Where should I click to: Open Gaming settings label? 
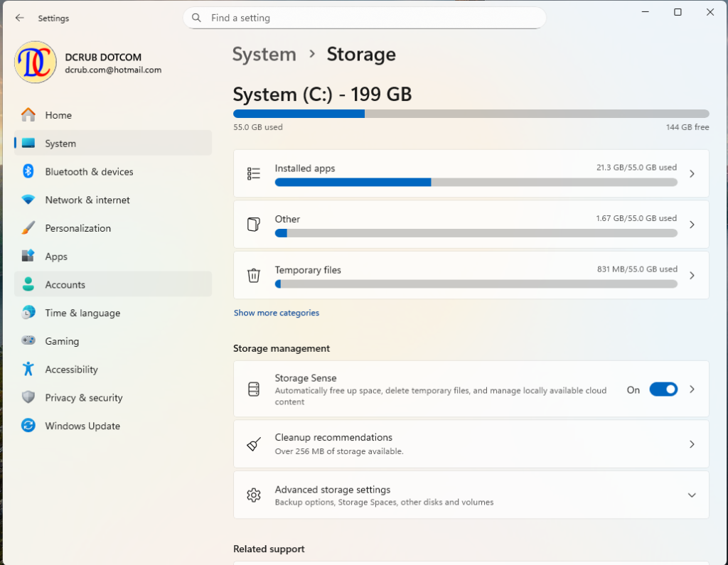(62, 341)
